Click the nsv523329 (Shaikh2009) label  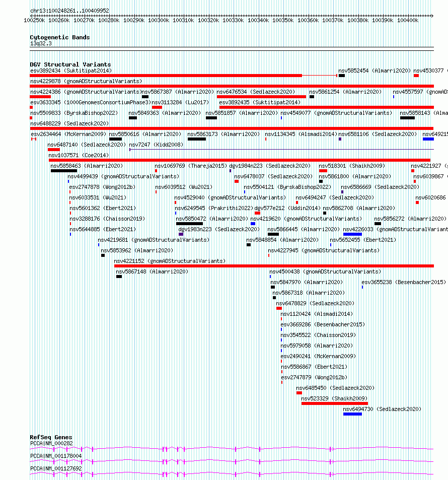tap(334, 398)
